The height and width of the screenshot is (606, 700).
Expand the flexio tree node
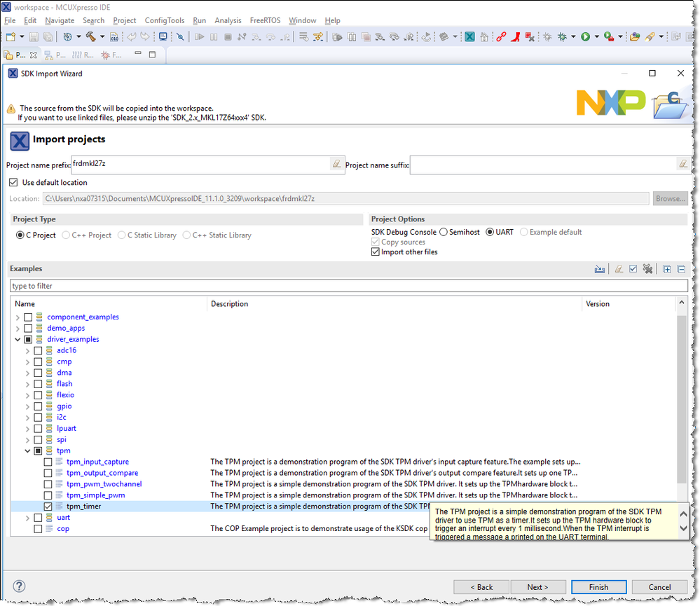click(x=27, y=395)
